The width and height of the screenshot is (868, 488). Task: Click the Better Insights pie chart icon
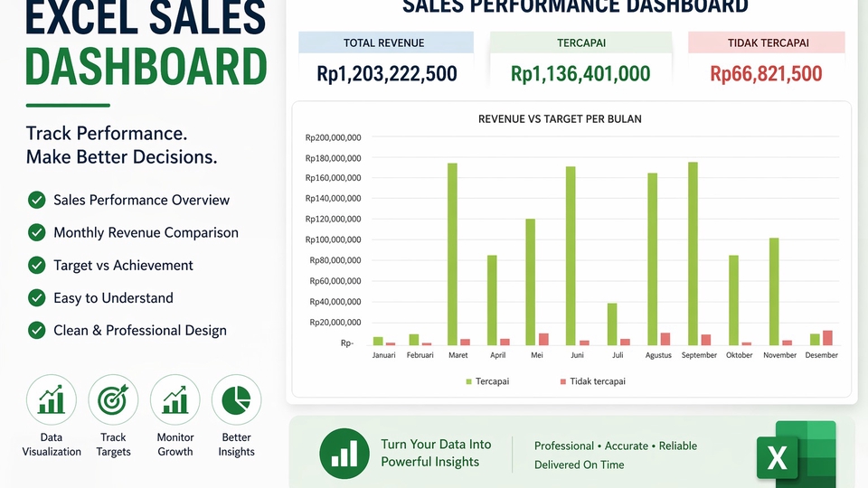pos(236,399)
